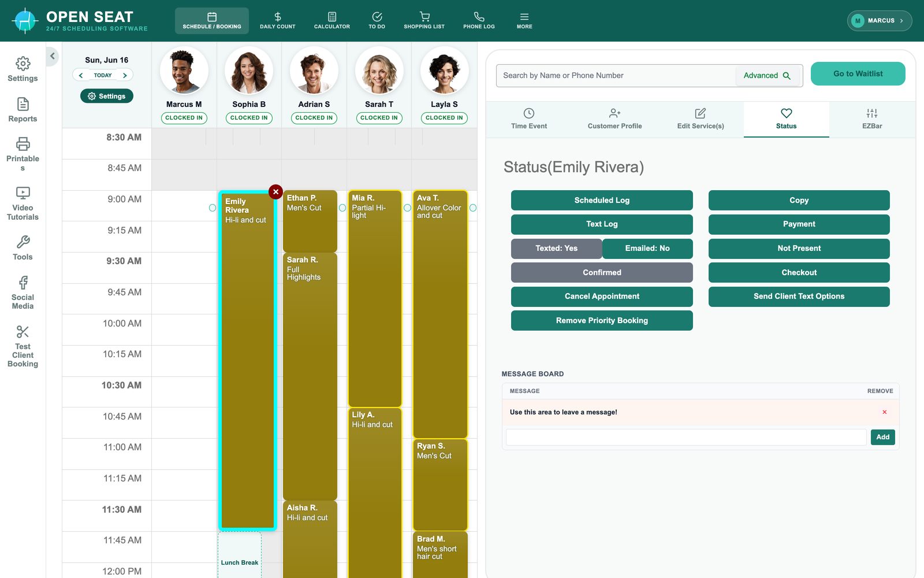Click the Schedule/Booking calendar settings button

(x=107, y=96)
